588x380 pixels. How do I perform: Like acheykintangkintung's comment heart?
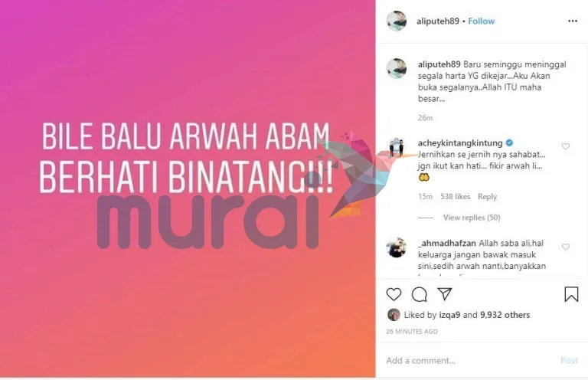[566, 146]
